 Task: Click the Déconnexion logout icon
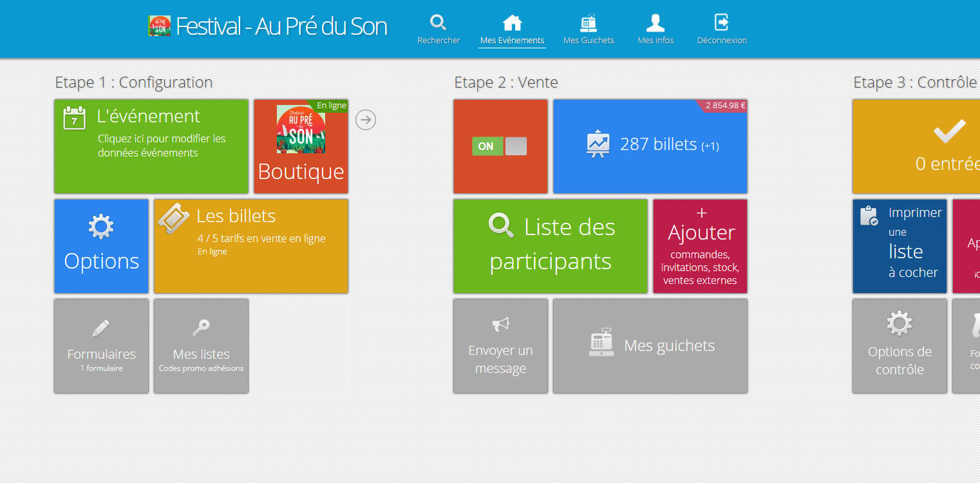[x=721, y=23]
